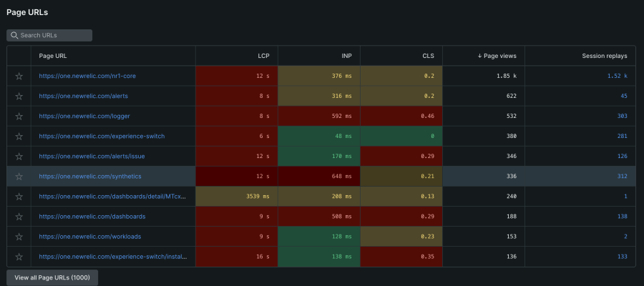
Task: Open 1.52 k session replays for nr1-core
Action: (x=618, y=76)
